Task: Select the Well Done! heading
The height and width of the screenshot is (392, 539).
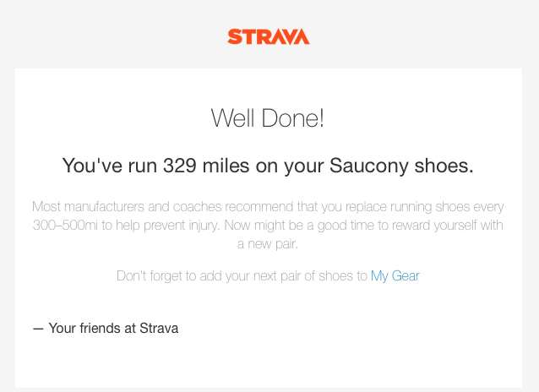Action: click(x=268, y=118)
